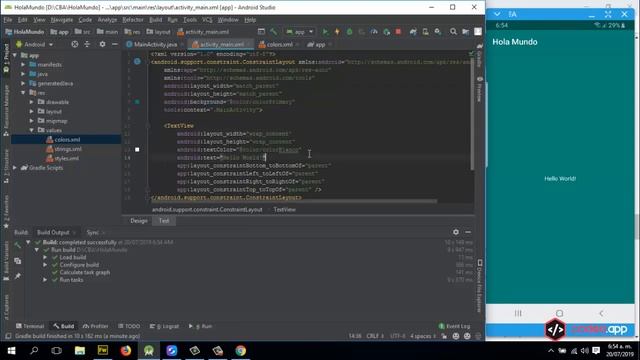Start debugging with the green bug icon

349,32
